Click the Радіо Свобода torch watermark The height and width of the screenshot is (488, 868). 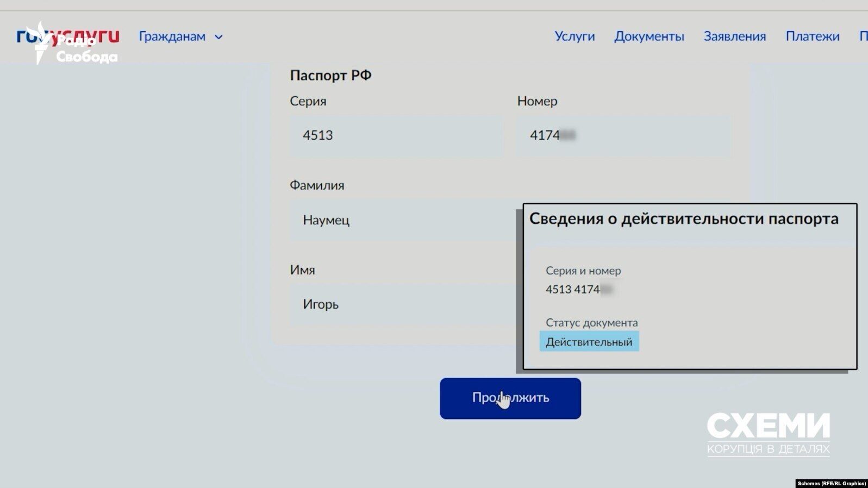(x=41, y=43)
